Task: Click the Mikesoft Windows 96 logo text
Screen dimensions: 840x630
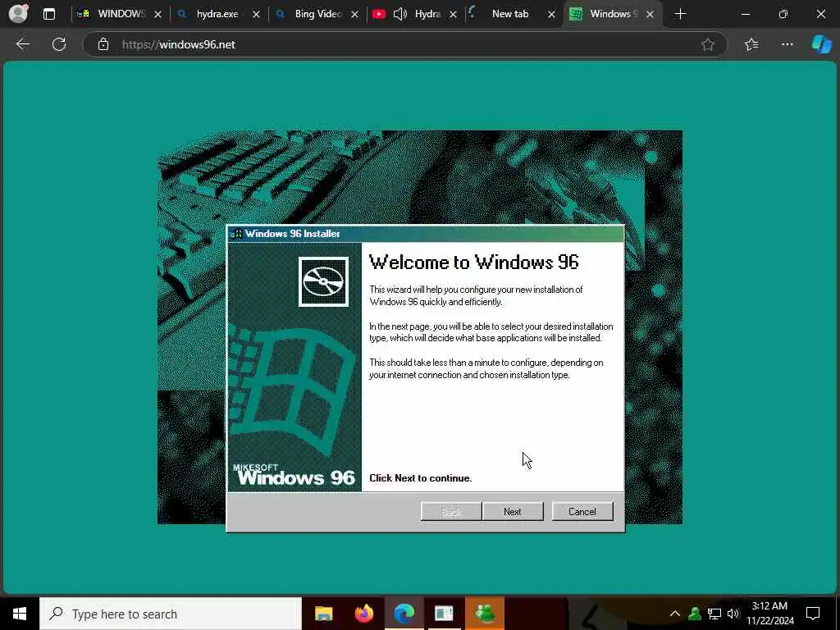Action: pyautogui.click(x=295, y=475)
